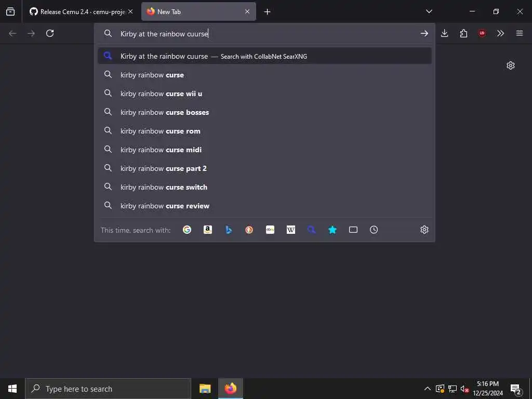Open a new tab with plus button

point(267,12)
